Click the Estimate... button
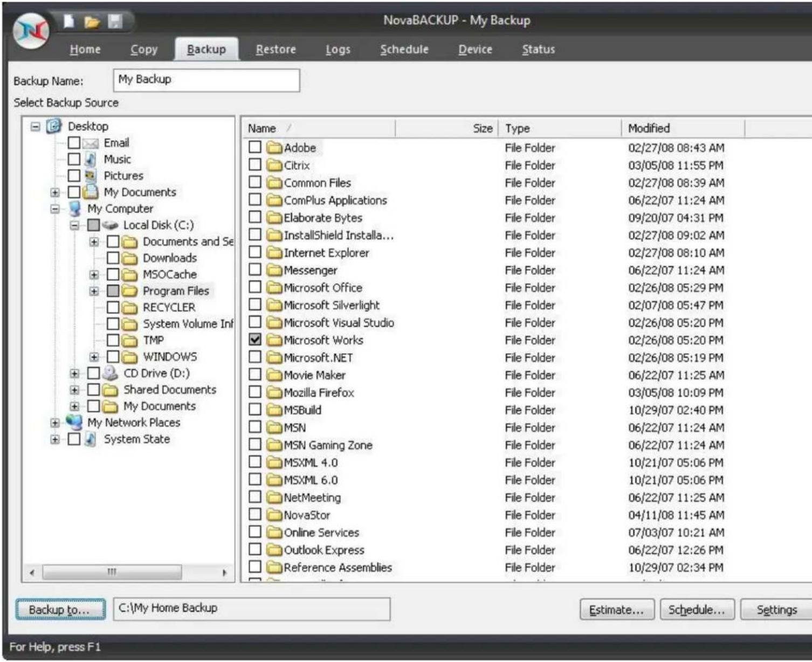 point(617,610)
